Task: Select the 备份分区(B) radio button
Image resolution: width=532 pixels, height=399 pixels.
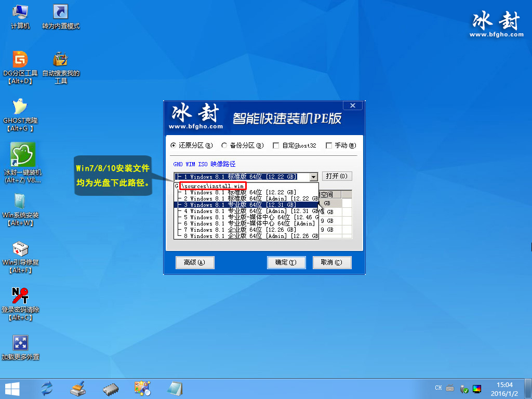Action: click(224, 145)
